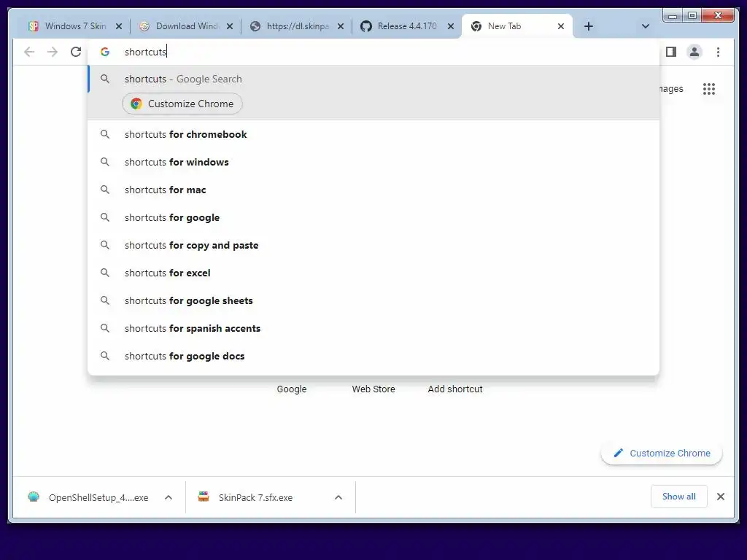The image size is (747, 560).
Task: Click Add shortcut tile
Action: (455, 389)
